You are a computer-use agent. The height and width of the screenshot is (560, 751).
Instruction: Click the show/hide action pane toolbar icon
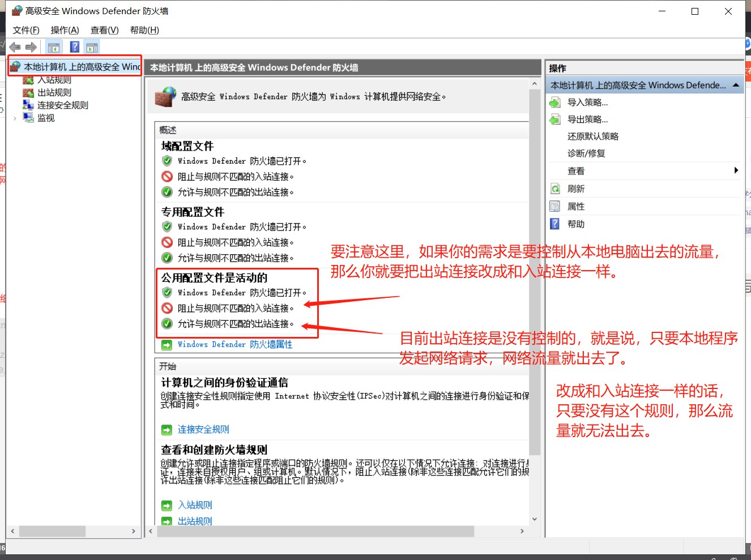[x=92, y=48]
